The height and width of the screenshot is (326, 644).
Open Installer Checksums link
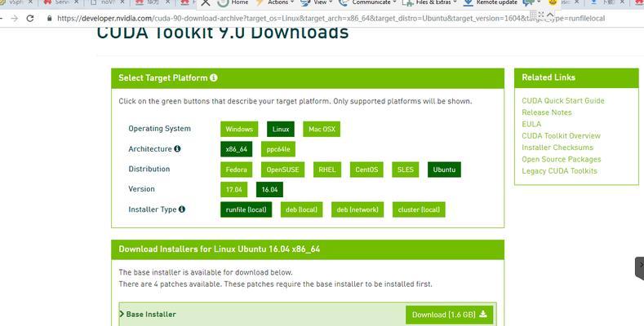point(557,148)
